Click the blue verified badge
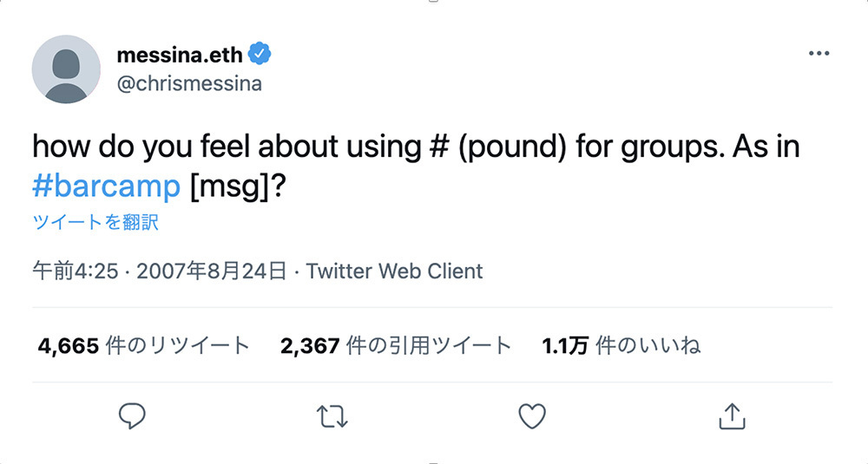This screenshot has height=464, width=868. coord(260,55)
